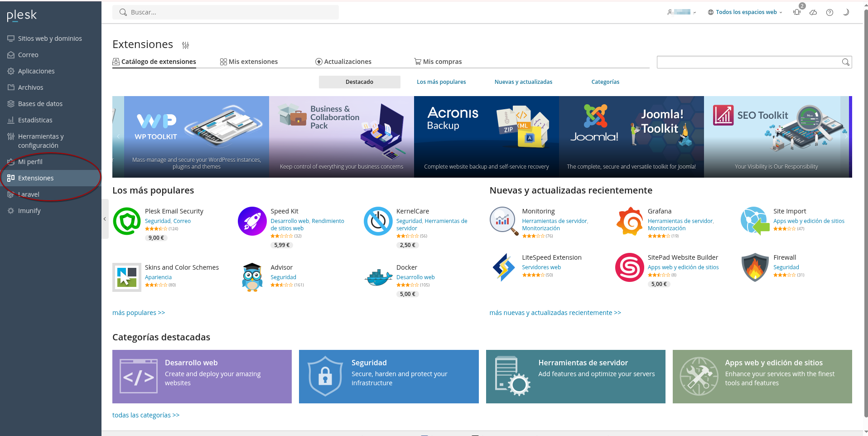This screenshot has width=868, height=436.
Task: Click Apariencia link under Skins
Action: click(158, 277)
